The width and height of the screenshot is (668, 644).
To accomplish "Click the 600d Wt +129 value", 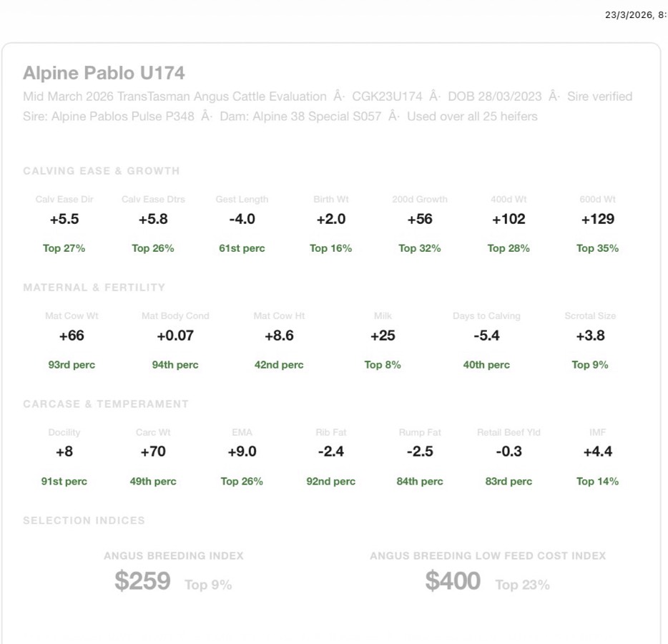I will tap(597, 219).
